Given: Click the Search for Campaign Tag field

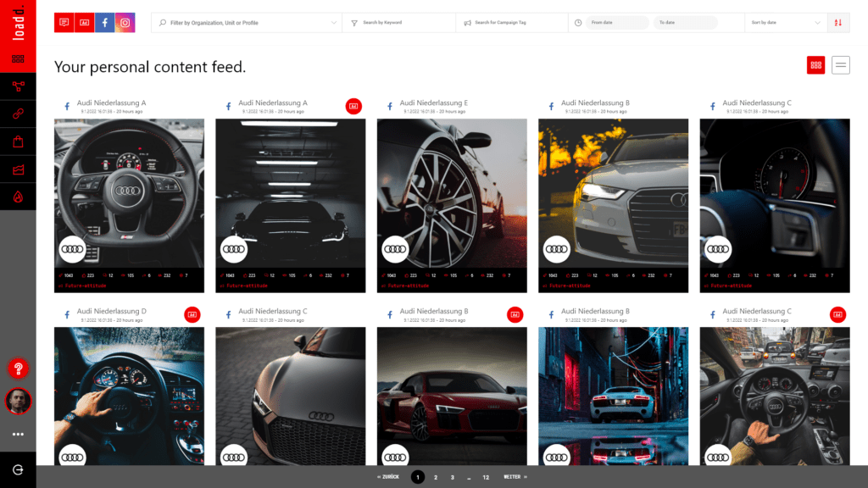Looking at the screenshot, I should coord(512,23).
